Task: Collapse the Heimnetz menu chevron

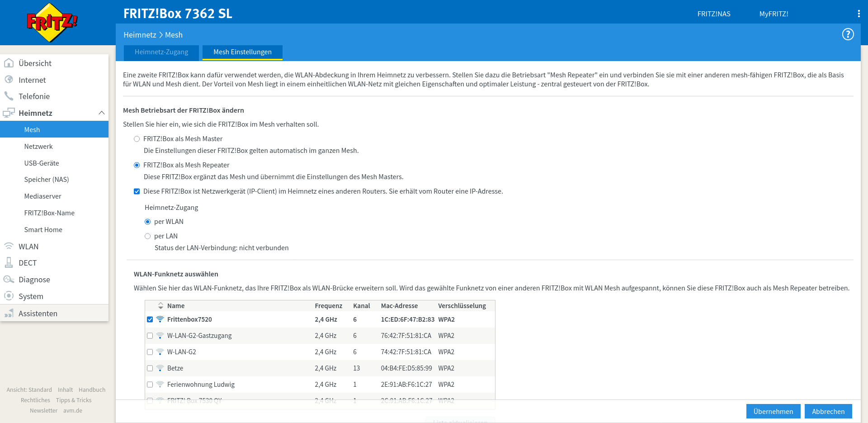Action: (x=102, y=113)
